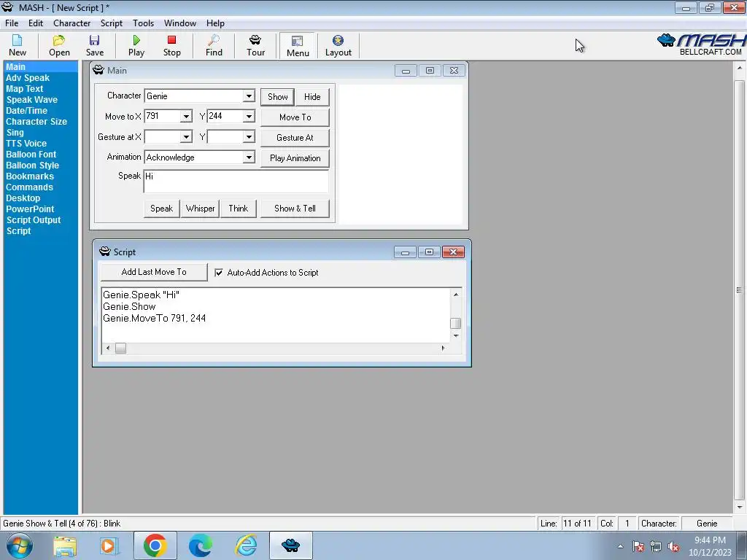The height and width of the screenshot is (560, 747).
Task: Expand the Gesture at Y dropdown
Action: pyautogui.click(x=249, y=136)
